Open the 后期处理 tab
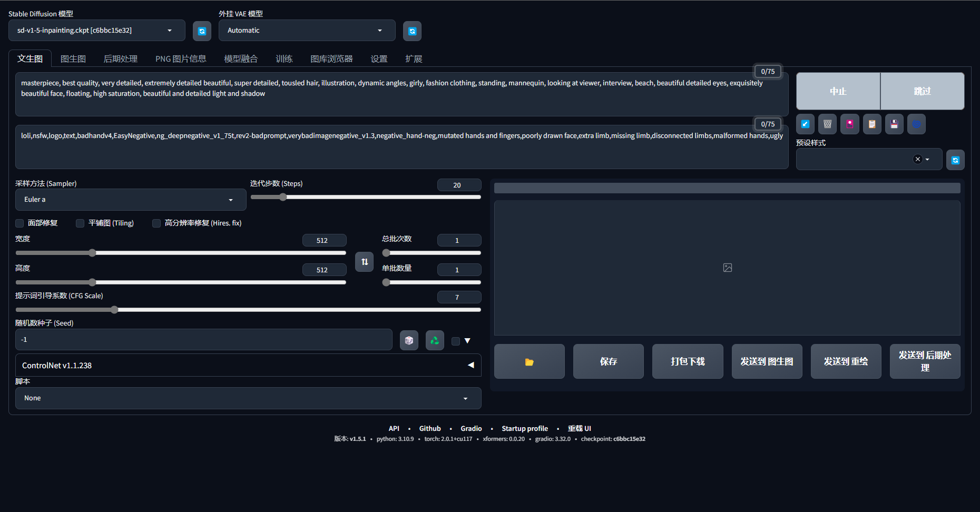 pos(121,58)
